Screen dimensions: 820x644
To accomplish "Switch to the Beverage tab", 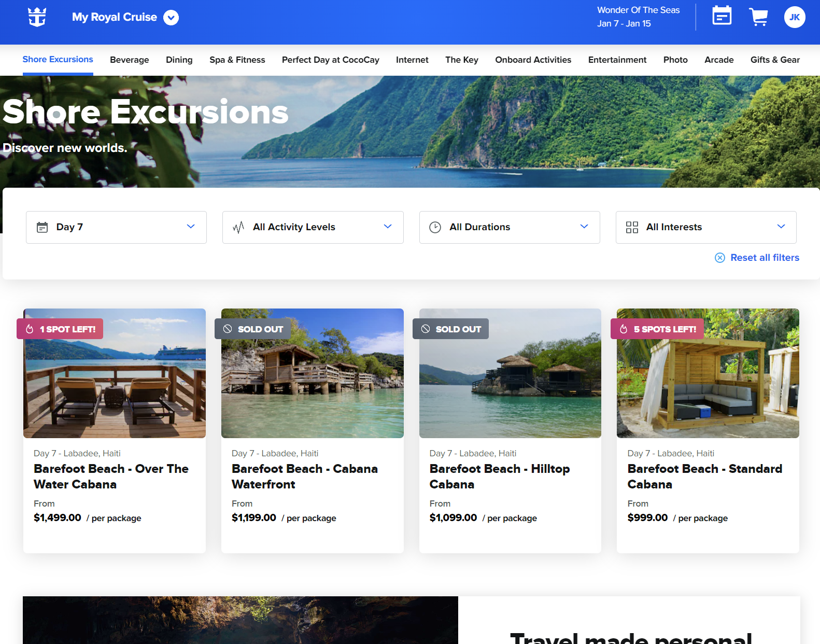I will click(x=129, y=60).
